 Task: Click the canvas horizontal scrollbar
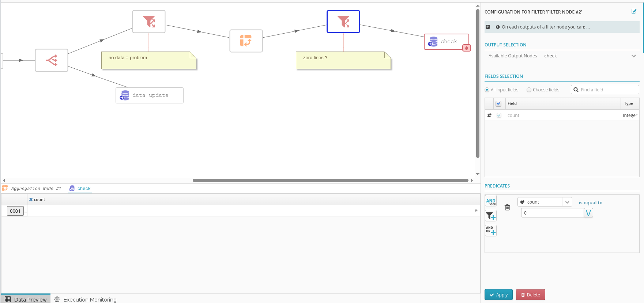pyautogui.click(x=330, y=180)
